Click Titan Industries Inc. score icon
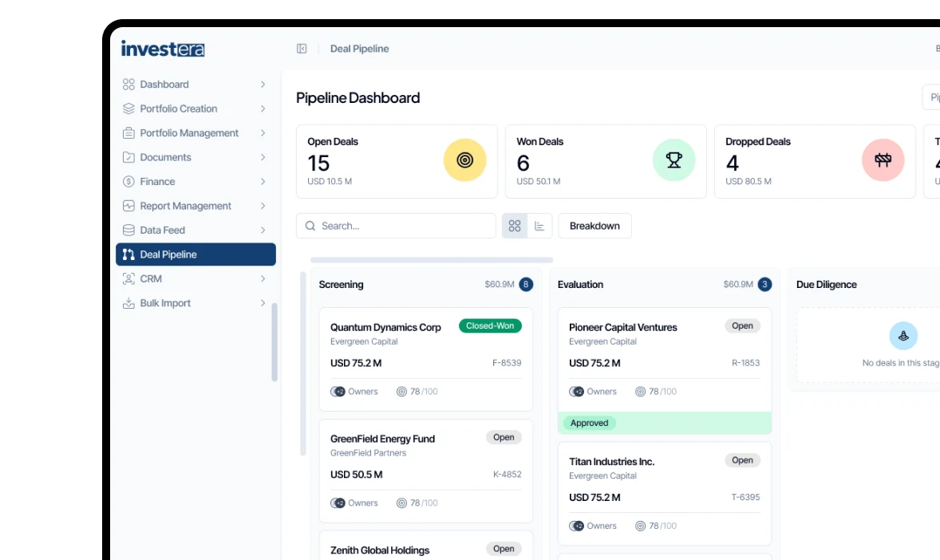This screenshot has width=940, height=560. [640, 526]
